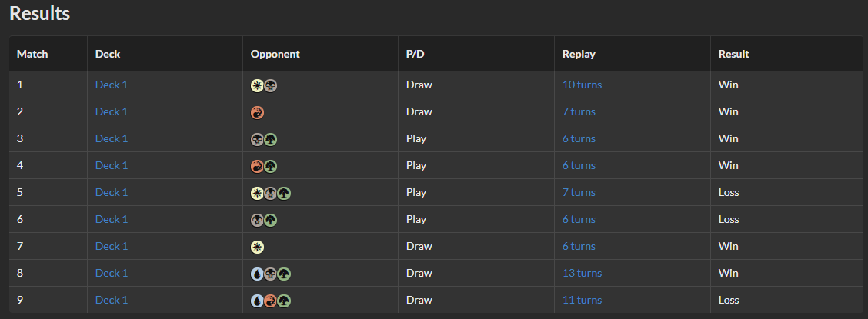The width and height of the screenshot is (868, 319).
Task: Click the Result column header
Action: [733, 54]
